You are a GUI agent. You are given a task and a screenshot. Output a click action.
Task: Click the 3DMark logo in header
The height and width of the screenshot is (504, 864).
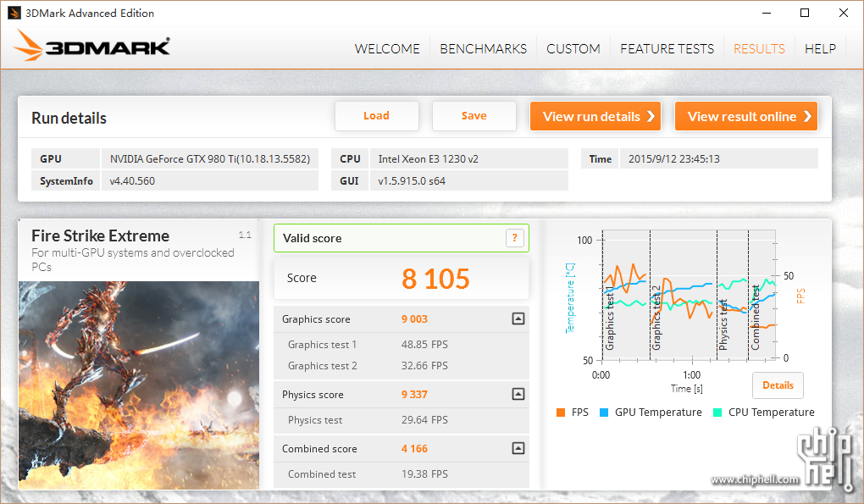pos(92,46)
